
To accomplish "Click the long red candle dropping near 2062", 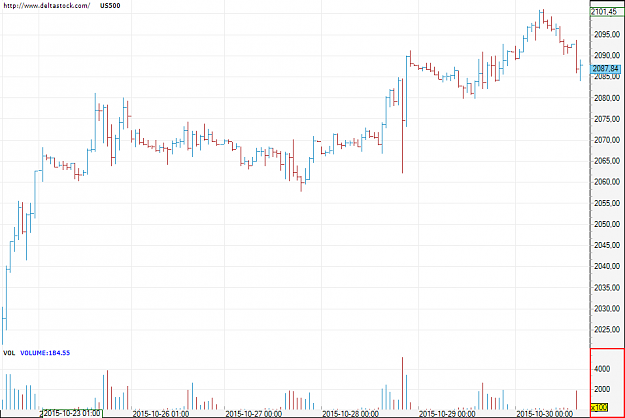I will pyautogui.click(x=403, y=126).
